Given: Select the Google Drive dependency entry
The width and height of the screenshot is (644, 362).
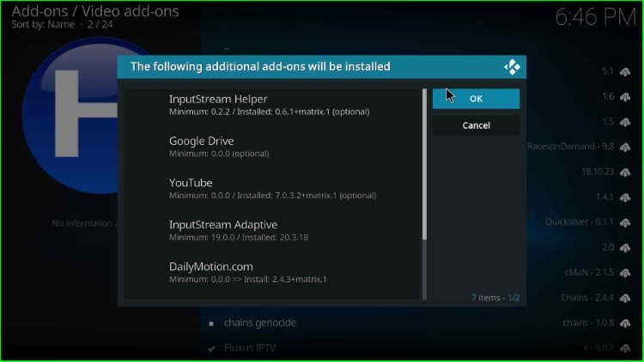Looking at the screenshot, I should point(272,147).
